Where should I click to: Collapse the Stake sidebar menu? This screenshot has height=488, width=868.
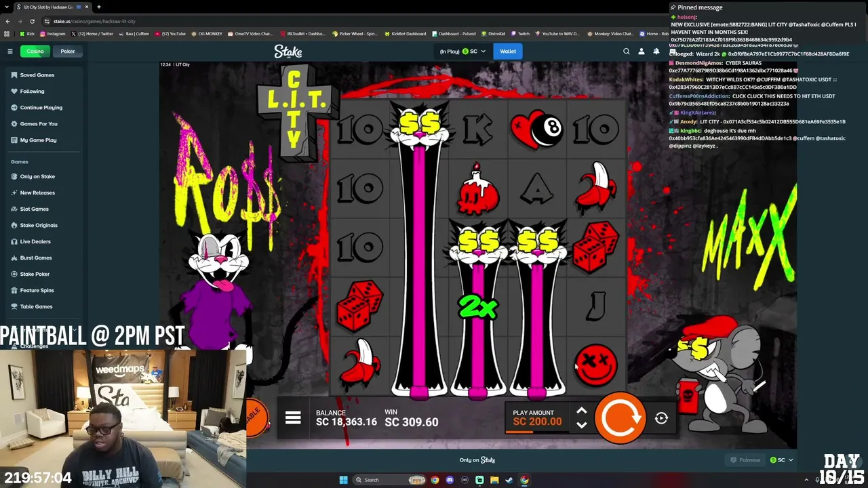coord(10,52)
